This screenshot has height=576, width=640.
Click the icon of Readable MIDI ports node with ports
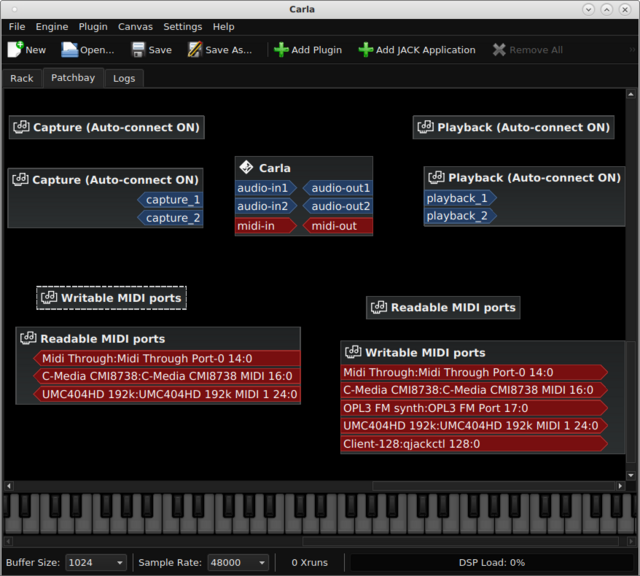(x=28, y=338)
